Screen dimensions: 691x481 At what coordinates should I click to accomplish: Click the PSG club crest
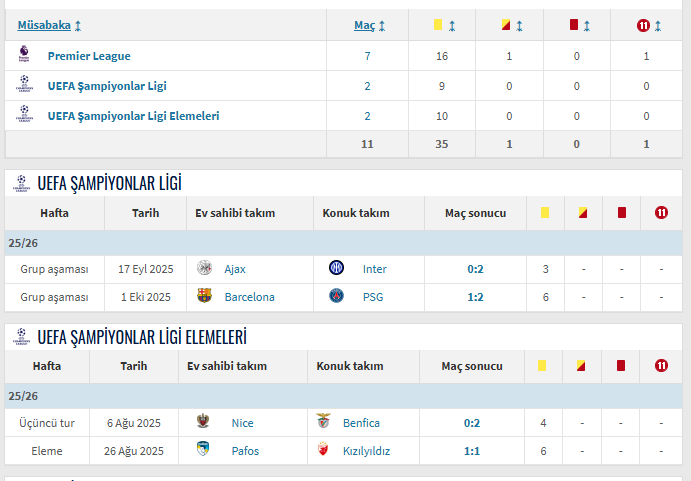(336, 296)
